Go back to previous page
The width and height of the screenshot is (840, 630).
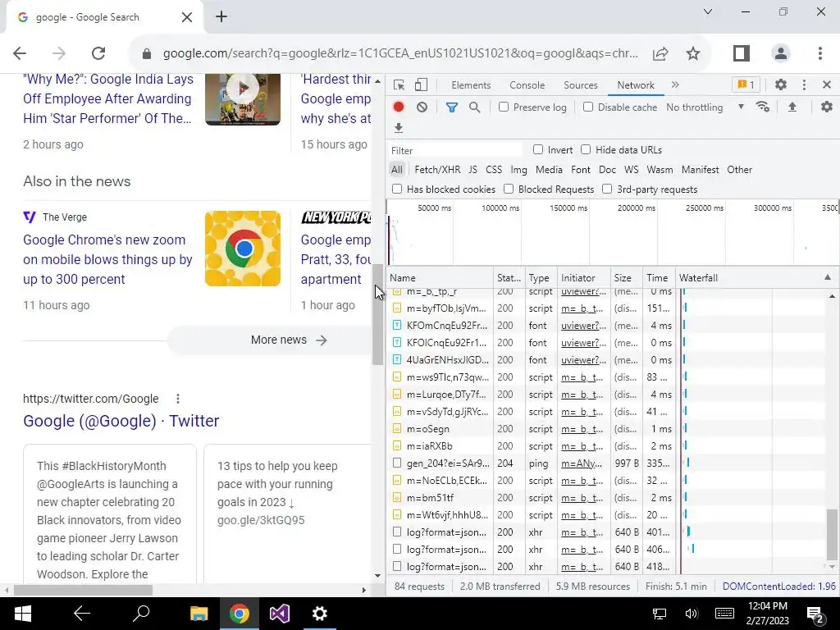pyautogui.click(x=20, y=53)
